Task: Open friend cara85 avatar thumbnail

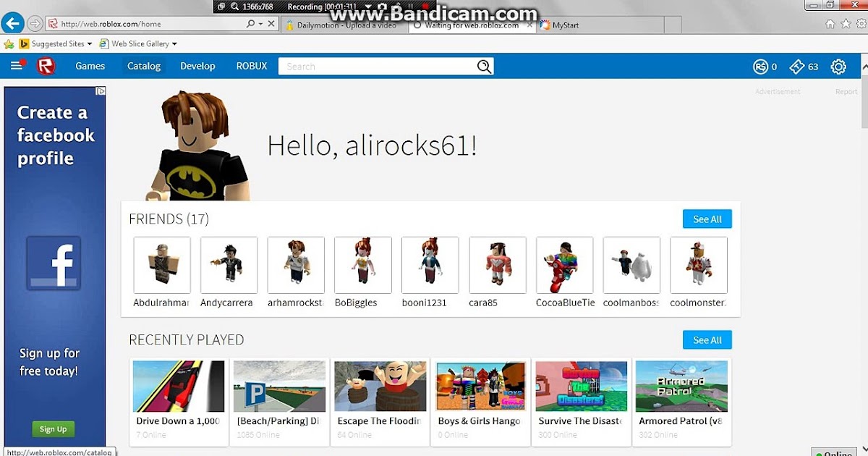Action: coord(498,265)
